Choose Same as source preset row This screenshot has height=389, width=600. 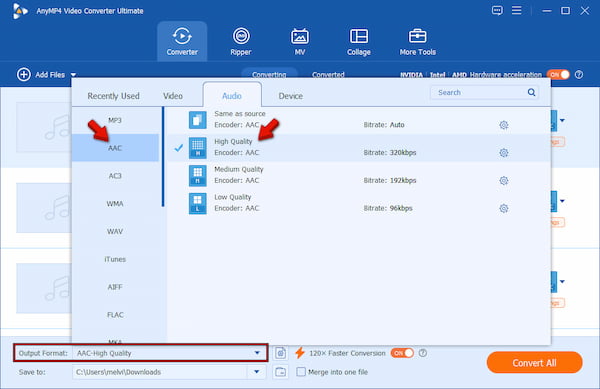359,120
